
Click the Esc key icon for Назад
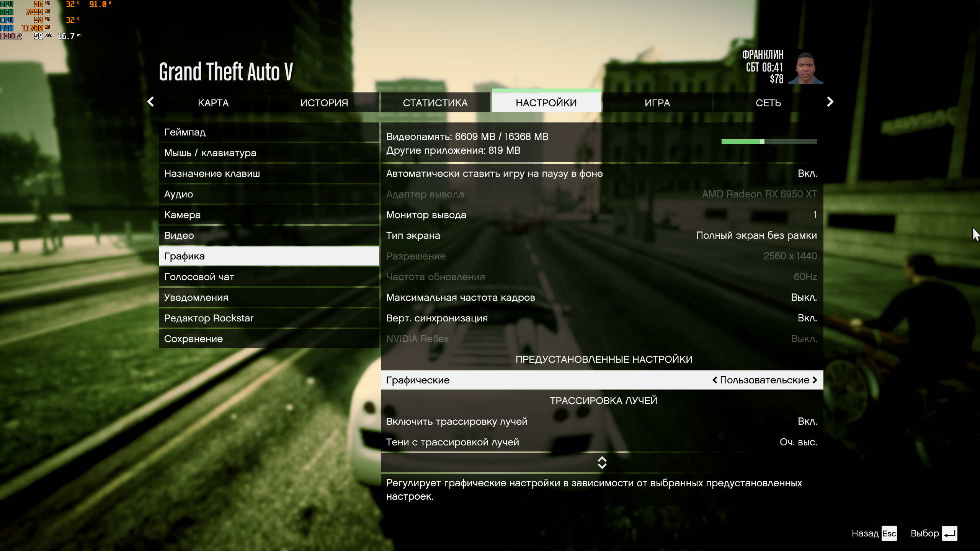pyautogui.click(x=889, y=533)
